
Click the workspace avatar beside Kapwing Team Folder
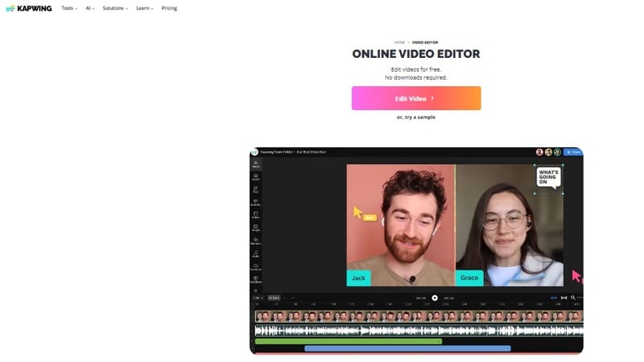click(254, 152)
